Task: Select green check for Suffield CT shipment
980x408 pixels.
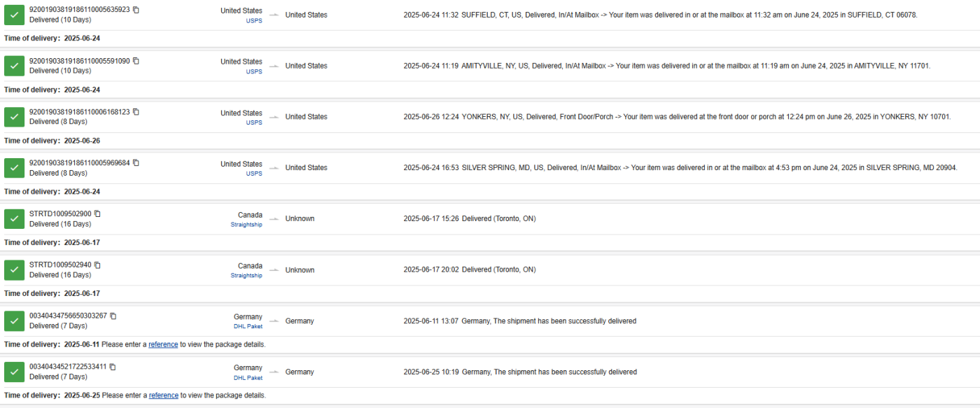Action: tap(15, 15)
